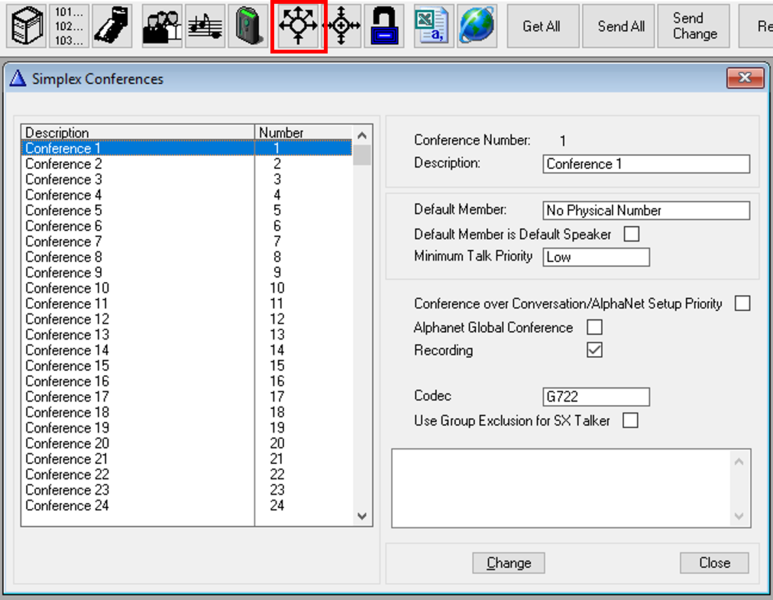The height and width of the screenshot is (600, 773).
Task: Open the audio music notes icon
Action: pos(205,26)
